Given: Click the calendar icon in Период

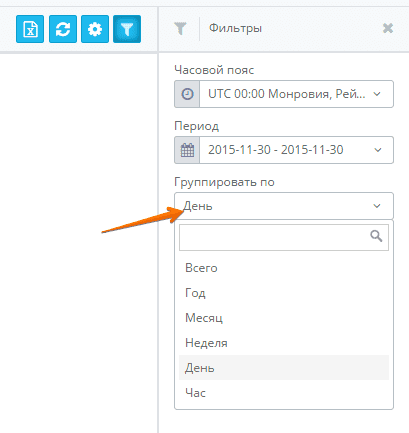Looking at the screenshot, I should (x=187, y=150).
